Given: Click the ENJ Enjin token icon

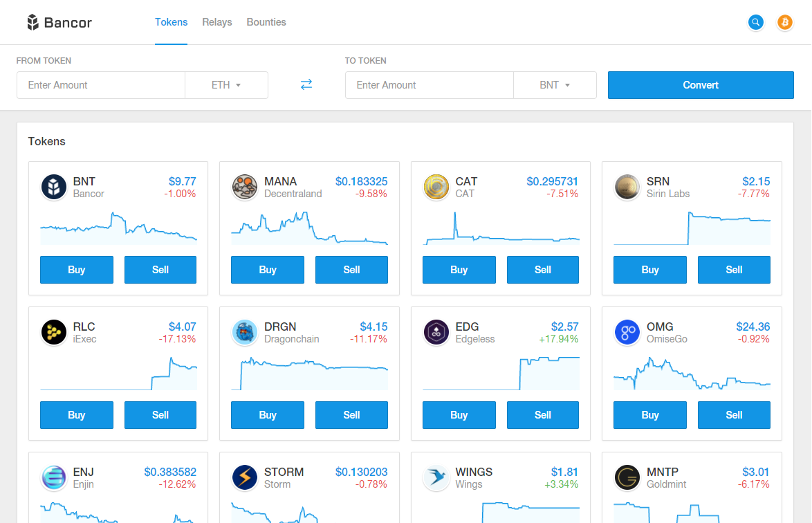Looking at the screenshot, I should [x=54, y=477].
